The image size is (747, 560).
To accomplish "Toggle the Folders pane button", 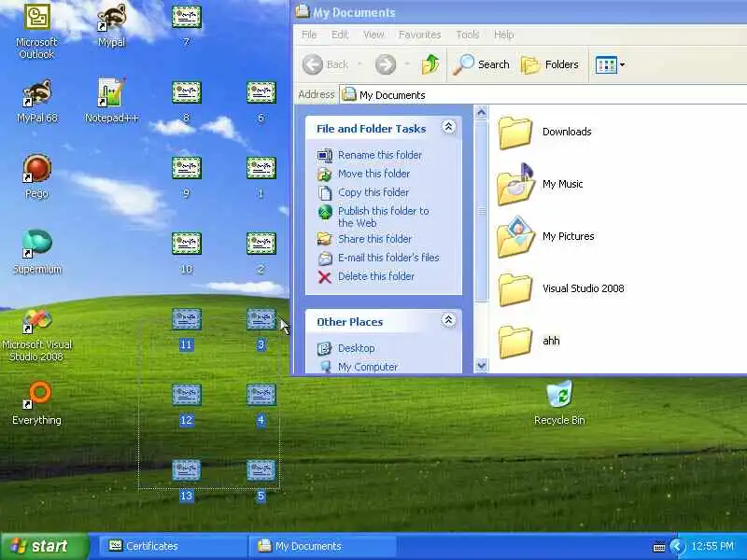I will click(550, 64).
